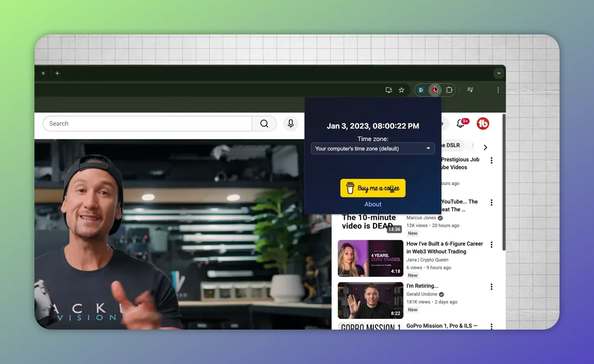Open options for Prestigious Job video

pyautogui.click(x=491, y=160)
